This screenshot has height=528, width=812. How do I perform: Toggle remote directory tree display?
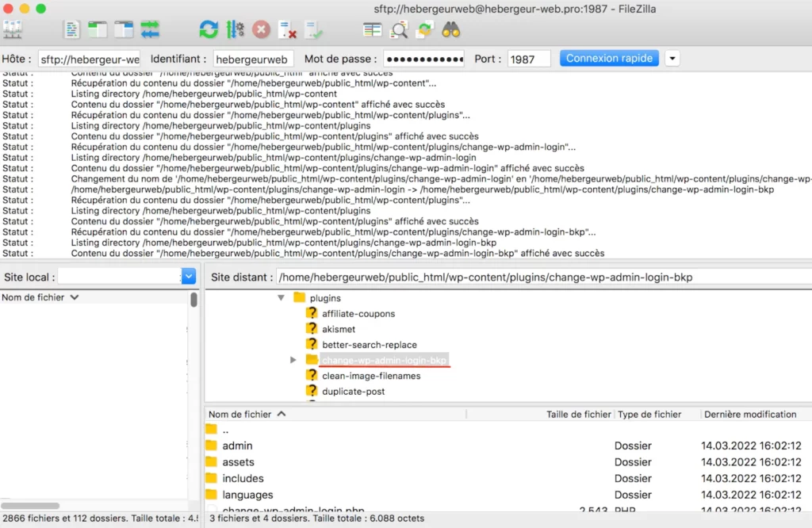(x=124, y=30)
